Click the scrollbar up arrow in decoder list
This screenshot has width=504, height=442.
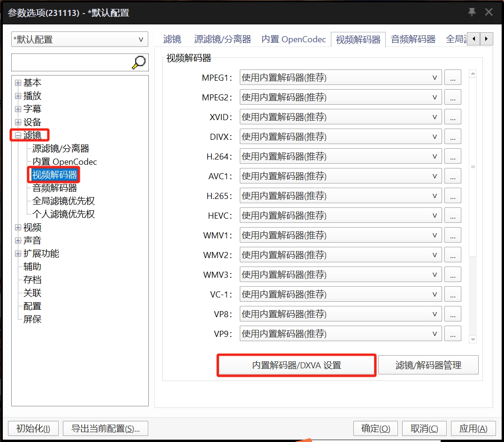[473, 74]
